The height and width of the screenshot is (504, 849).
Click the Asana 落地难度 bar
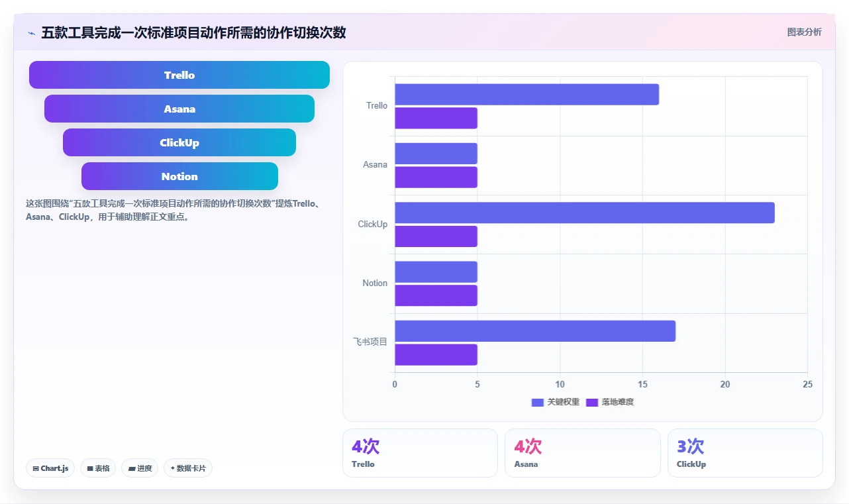[x=436, y=177]
